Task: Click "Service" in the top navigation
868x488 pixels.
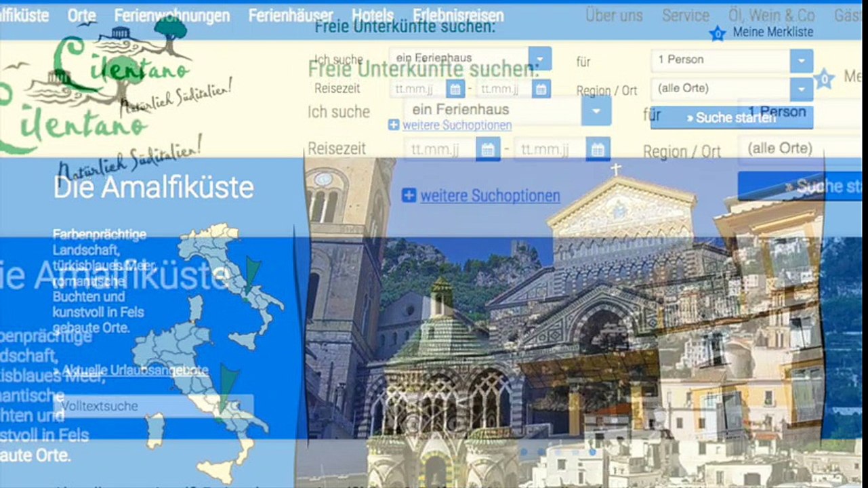Action: [x=686, y=16]
